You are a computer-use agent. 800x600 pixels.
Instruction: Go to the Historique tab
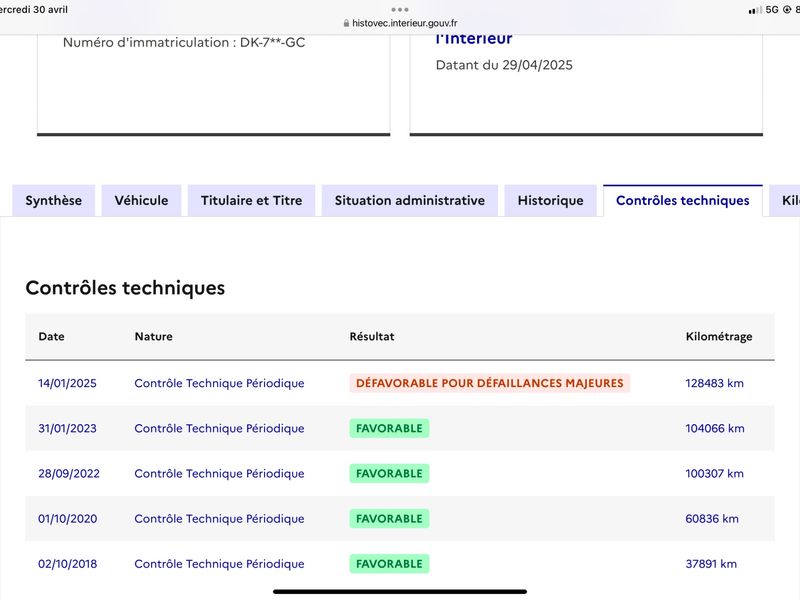click(x=551, y=201)
